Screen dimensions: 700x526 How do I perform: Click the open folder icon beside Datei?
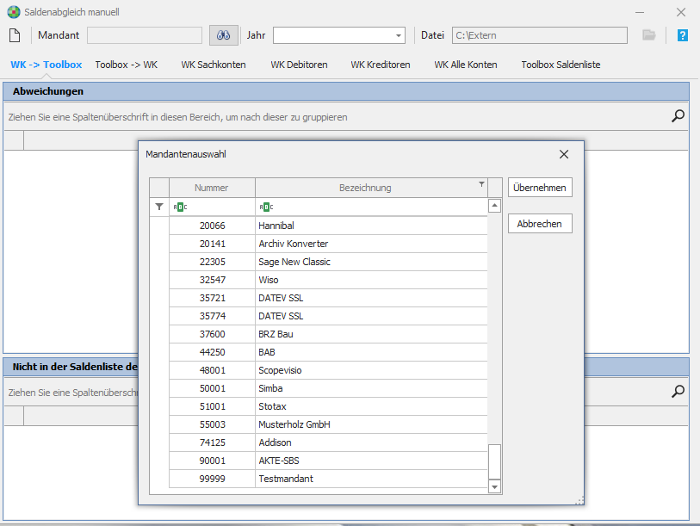pyautogui.click(x=649, y=35)
